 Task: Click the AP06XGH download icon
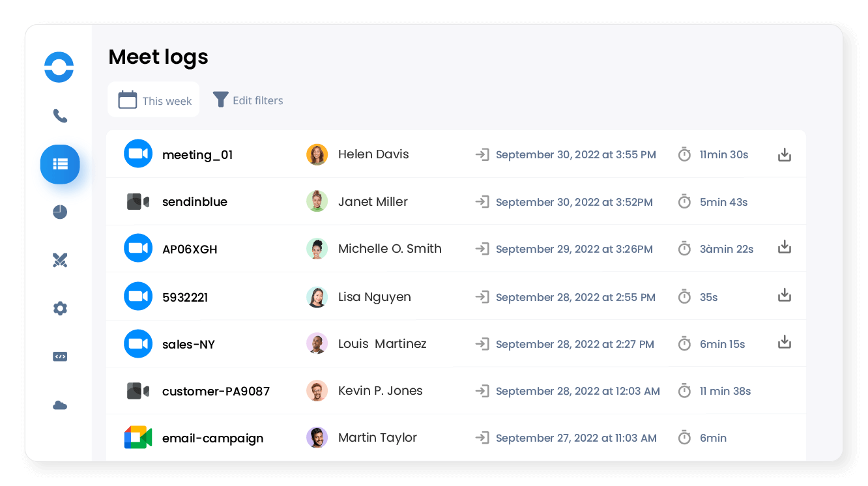[x=785, y=247]
